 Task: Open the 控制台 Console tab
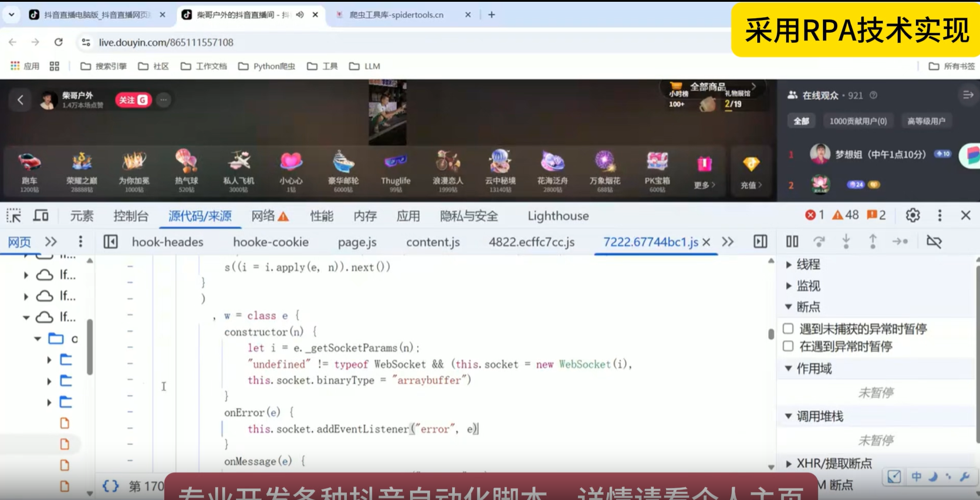click(131, 216)
